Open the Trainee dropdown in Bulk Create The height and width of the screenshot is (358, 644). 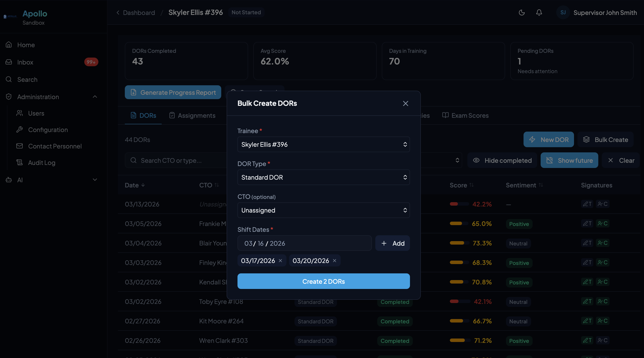click(x=323, y=144)
